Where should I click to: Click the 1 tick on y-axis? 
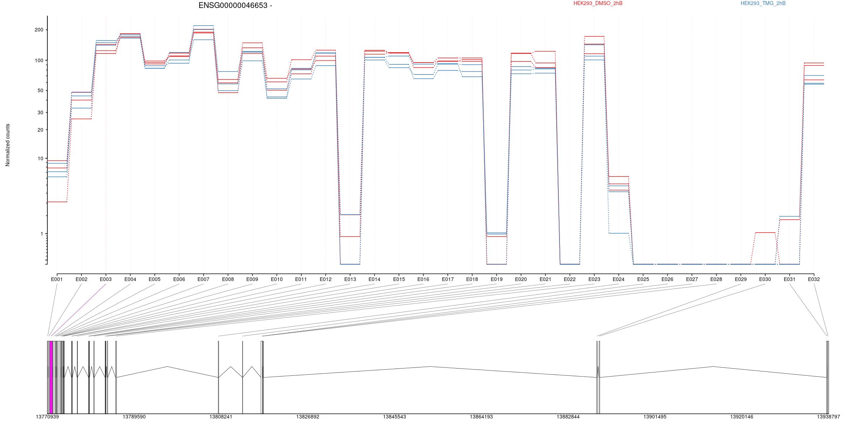click(x=42, y=234)
